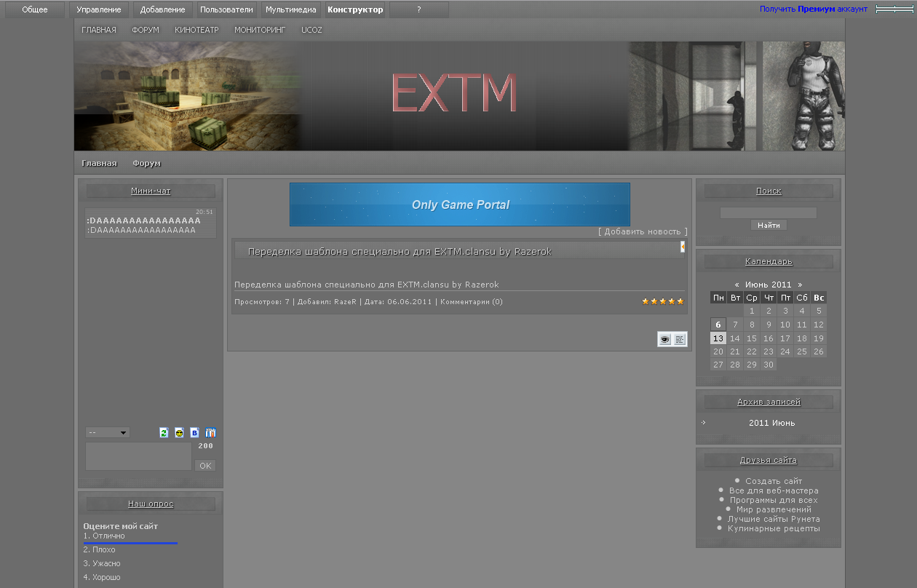
Task: Open ФОРУМ in the top navigation
Action: (146, 30)
